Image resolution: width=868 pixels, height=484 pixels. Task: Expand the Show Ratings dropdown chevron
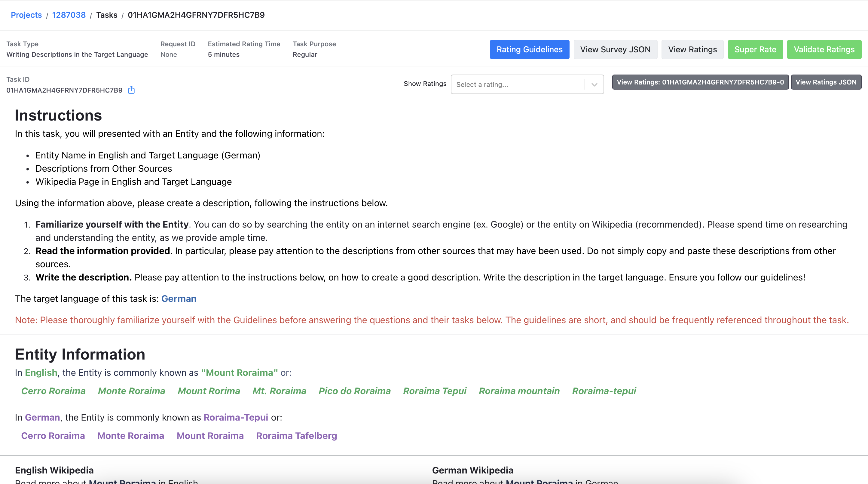[594, 84]
